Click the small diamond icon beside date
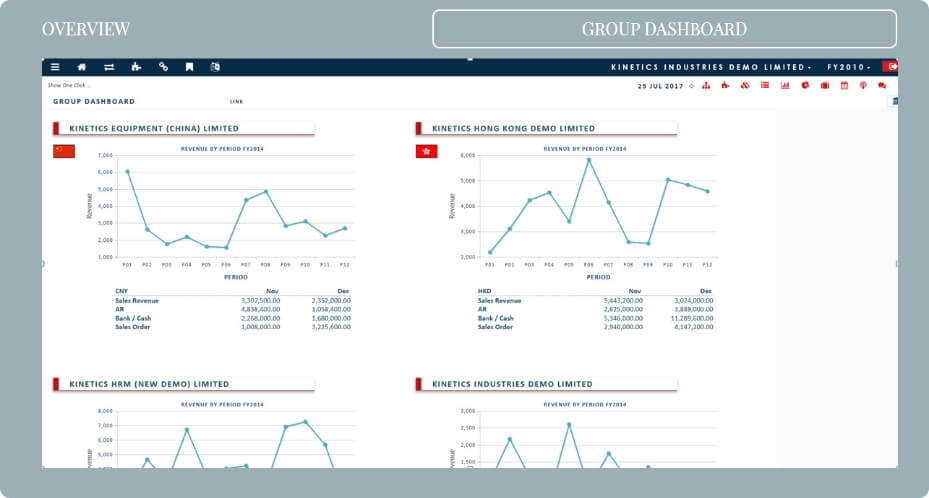This screenshot has width=929, height=498. tap(691, 86)
